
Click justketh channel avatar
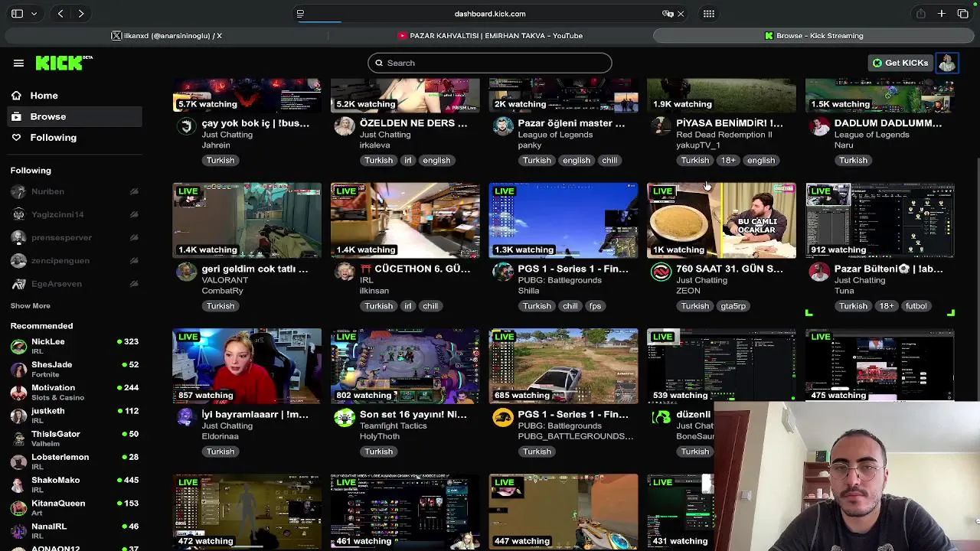(18, 416)
